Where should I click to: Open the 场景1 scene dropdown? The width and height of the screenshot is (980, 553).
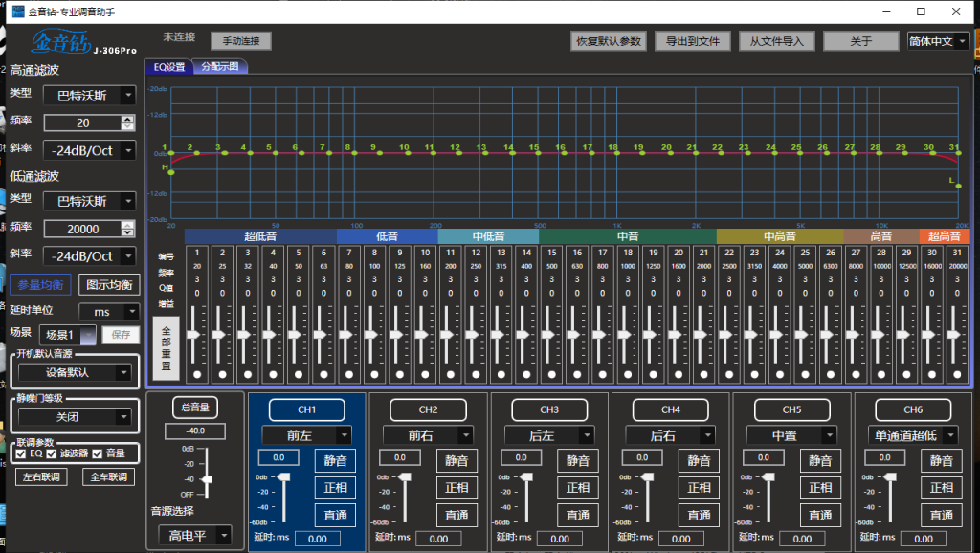(x=68, y=335)
